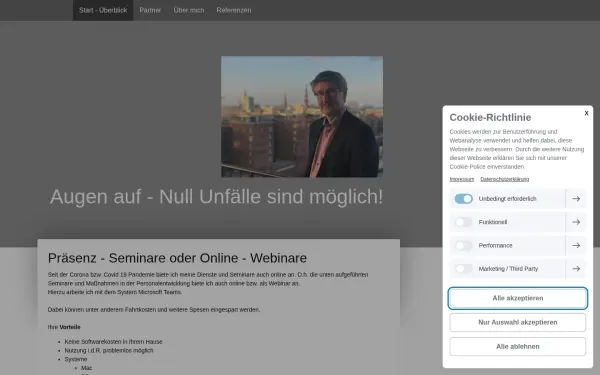This screenshot has height=375, width=600.
Task: Open the Datenschutzerklärung link
Action: coord(505,179)
